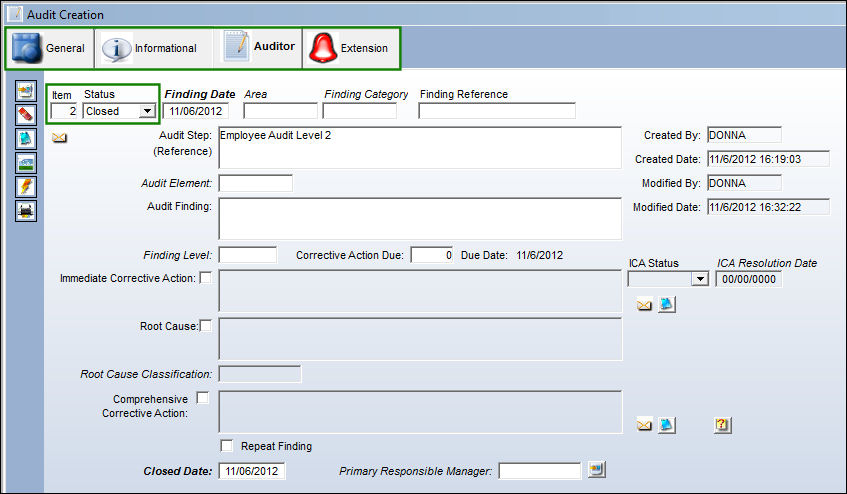
Task: Tick the Root Cause checkbox
Action: click(206, 326)
